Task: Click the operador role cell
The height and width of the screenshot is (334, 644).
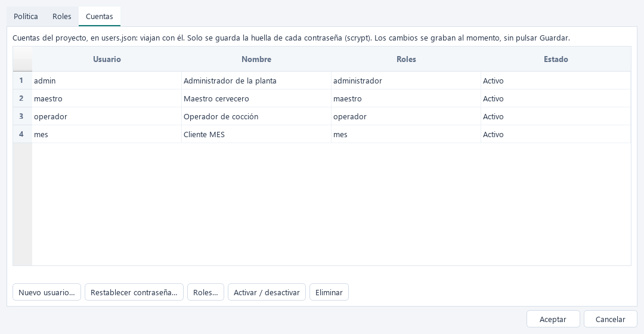Action: point(406,116)
